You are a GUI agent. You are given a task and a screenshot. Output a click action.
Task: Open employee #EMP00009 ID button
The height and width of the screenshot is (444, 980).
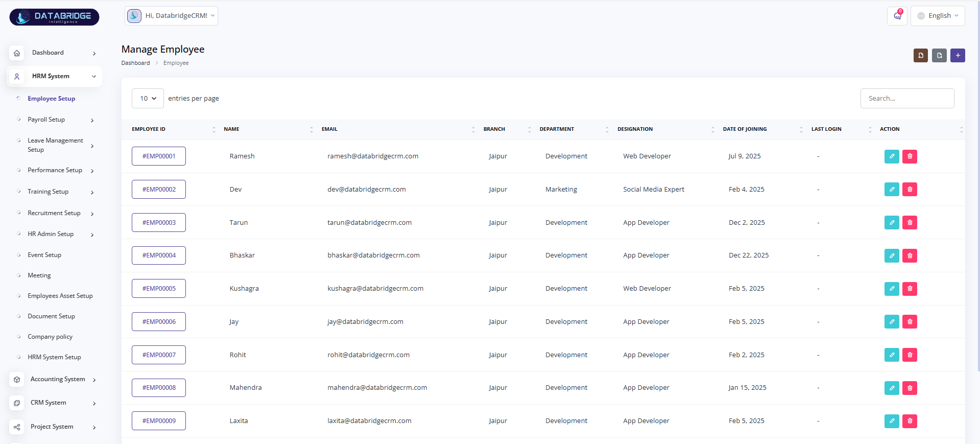(159, 421)
